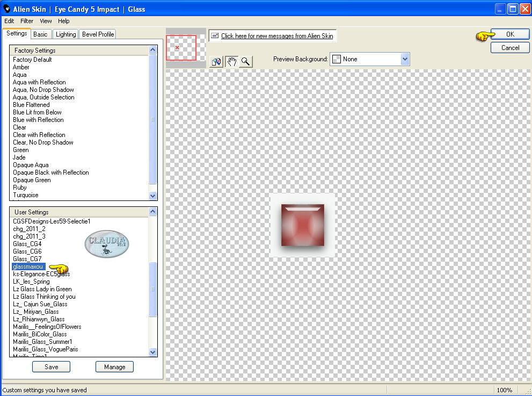Select Marilis__FeelingsOfFlowers setting

47,327
